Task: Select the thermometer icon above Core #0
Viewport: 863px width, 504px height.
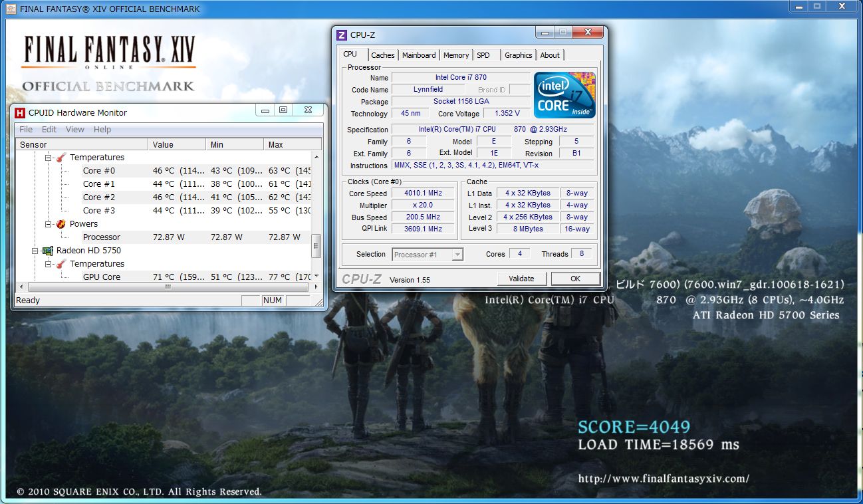Action: click(61, 158)
